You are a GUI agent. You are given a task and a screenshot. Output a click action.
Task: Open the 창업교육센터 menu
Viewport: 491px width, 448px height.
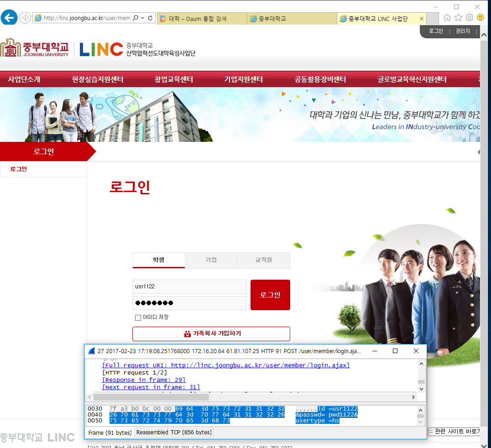tap(174, 79)
